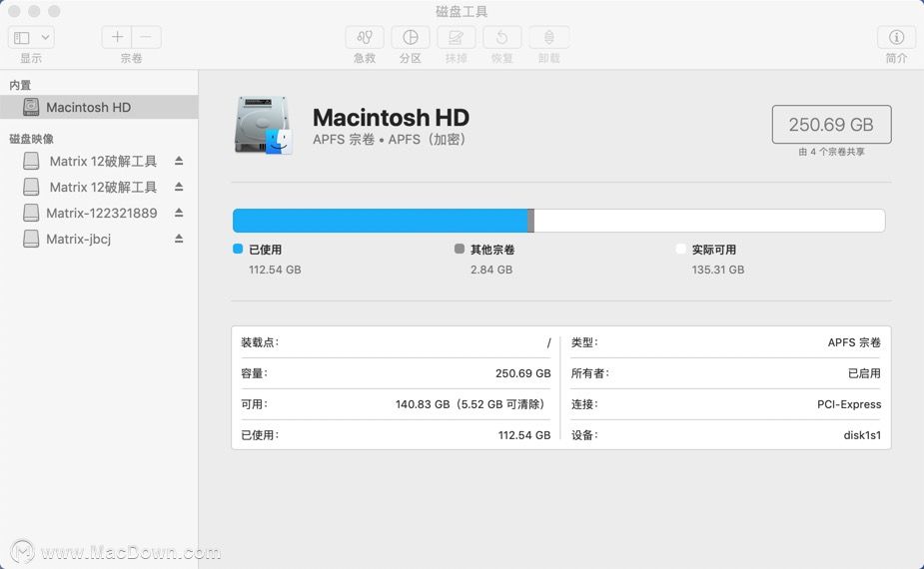Eject the Matrix-122321889 image
This screenshot has width=924, height=569.
pyautogui.click(x=179, y=213)
